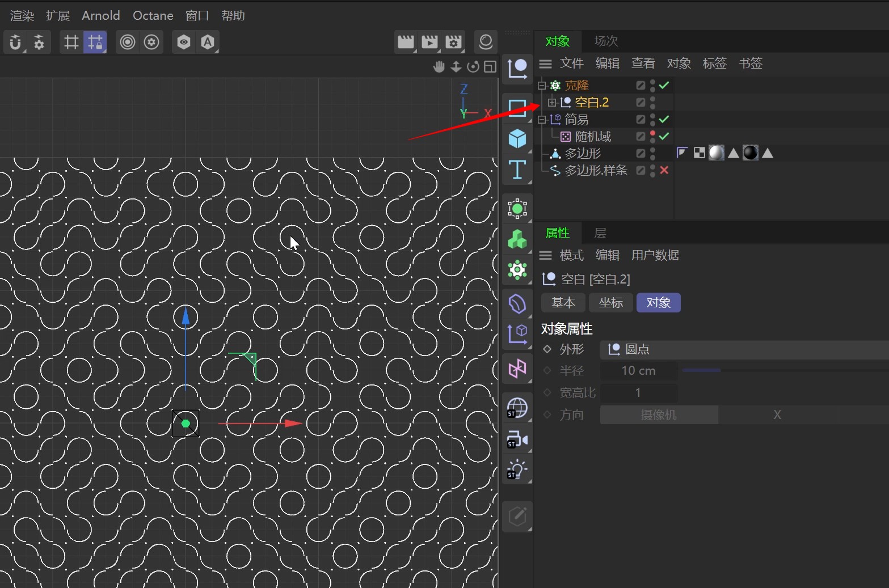Open the 外形 圆点 dropdown
This screenshot has width=889, height=588.
744,349
